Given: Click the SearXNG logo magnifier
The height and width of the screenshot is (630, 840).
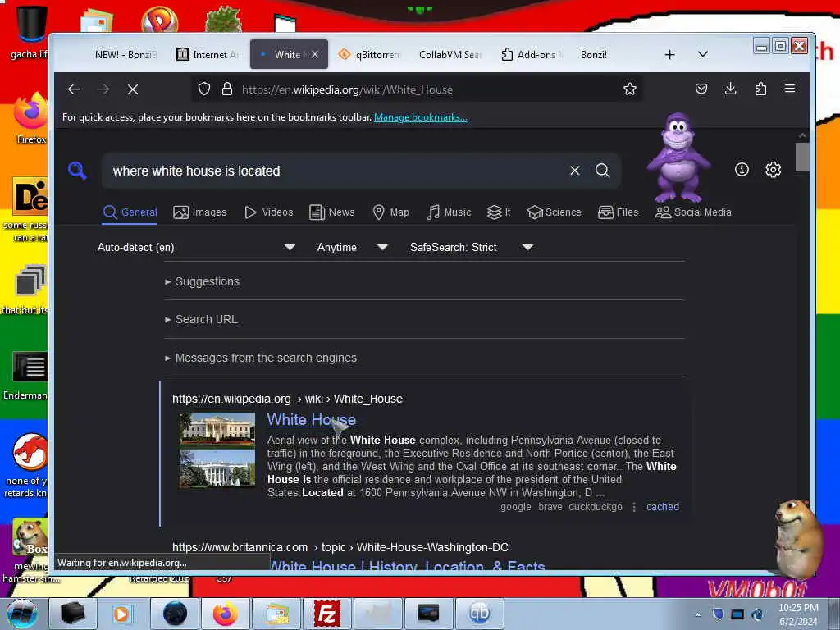Looking at the screenshot, I should click(x=77, y=171).
